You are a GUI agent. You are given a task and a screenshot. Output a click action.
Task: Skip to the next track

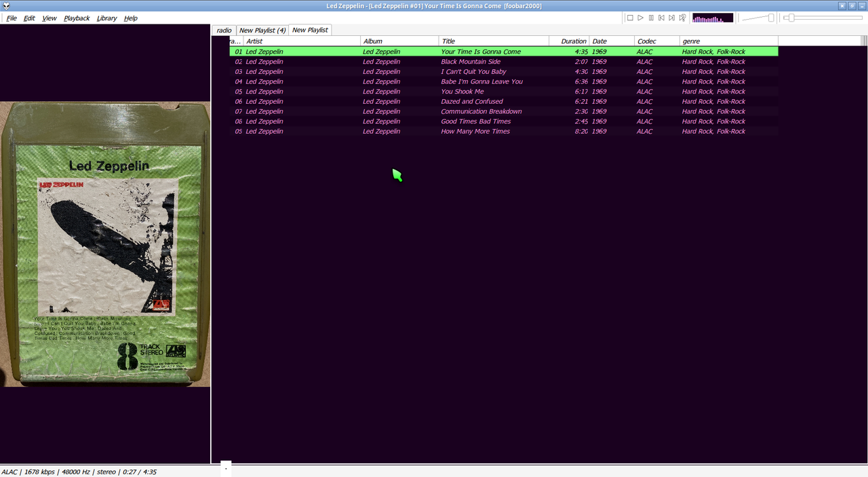pos(671,18)
